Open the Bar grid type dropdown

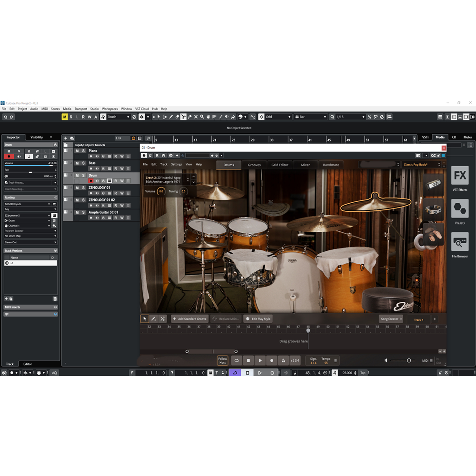pos(310,117)
